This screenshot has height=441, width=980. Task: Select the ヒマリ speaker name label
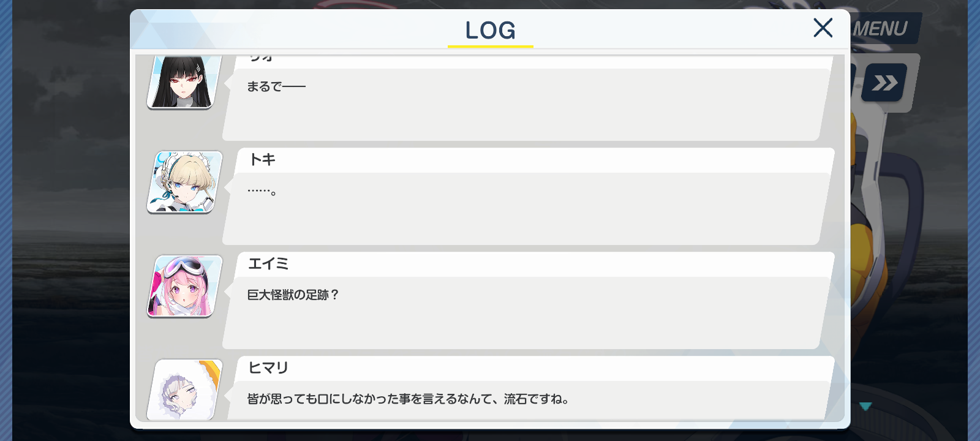pyautogui.click(x=268, y=368)
